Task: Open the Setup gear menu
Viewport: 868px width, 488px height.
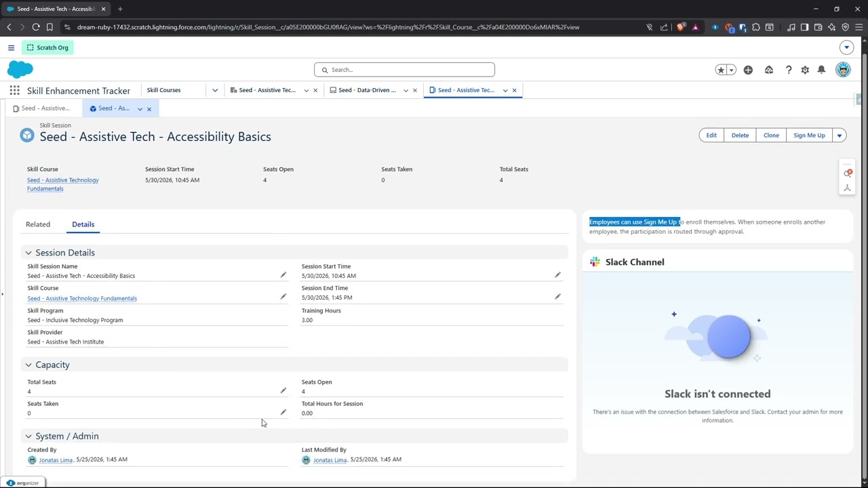Action: 805,70
